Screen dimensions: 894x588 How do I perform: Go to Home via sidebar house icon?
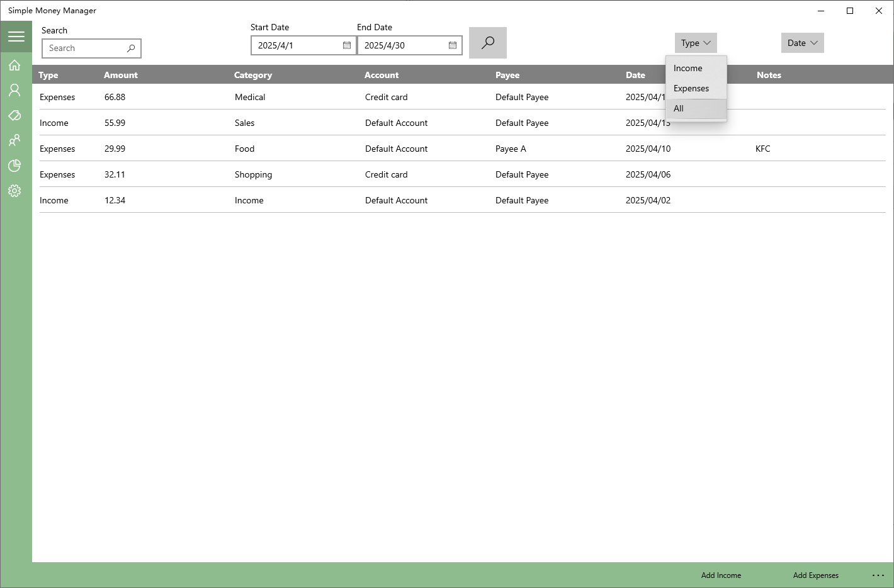tap(14, 65)
